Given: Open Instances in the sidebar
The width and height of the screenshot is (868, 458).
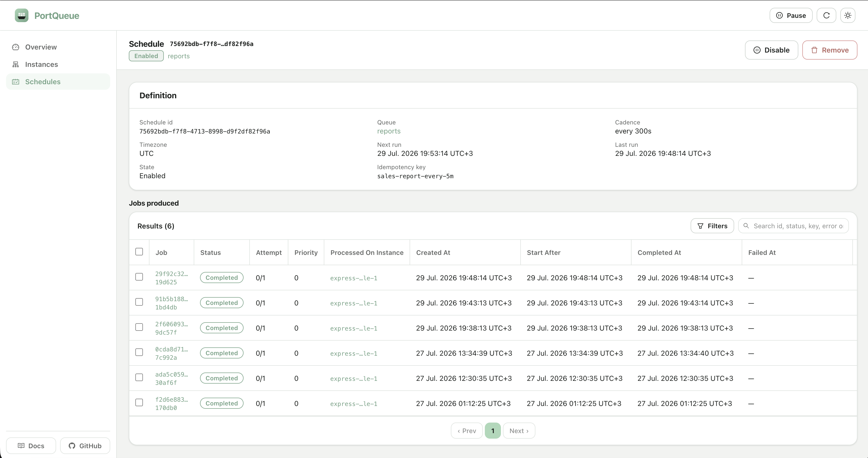Looking at the screenshot, I should [58, 64].
